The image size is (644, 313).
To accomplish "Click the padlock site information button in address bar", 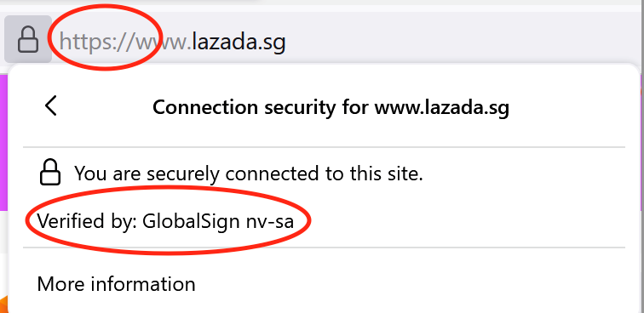I will (x=28, y=39).
